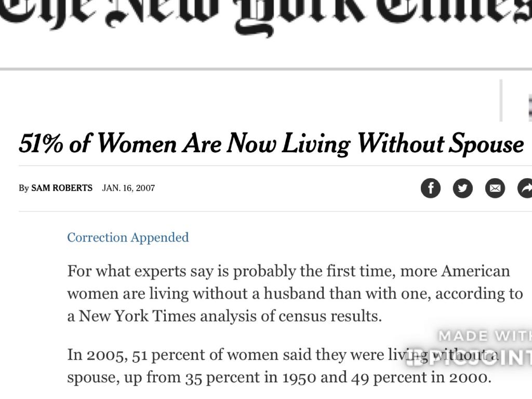Click the headline about 51% of Women
Viewport: 532px width, 399px height.
coord(271,144)
